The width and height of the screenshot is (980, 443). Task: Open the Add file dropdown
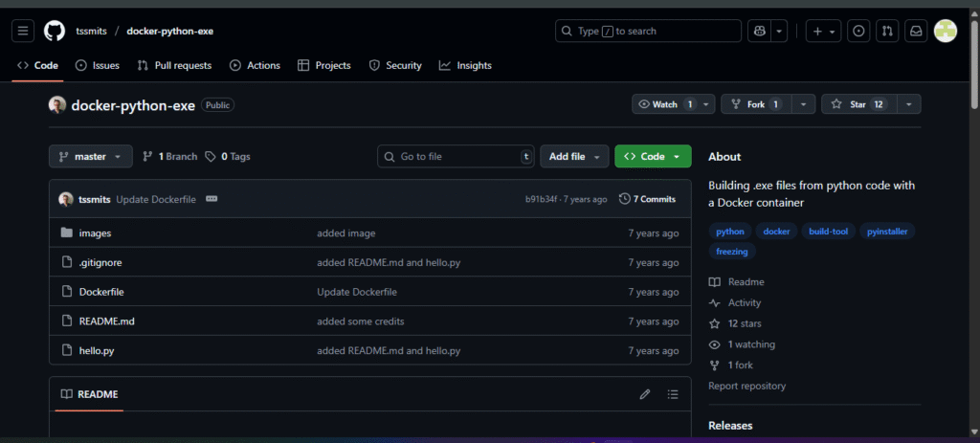(574, 156)
